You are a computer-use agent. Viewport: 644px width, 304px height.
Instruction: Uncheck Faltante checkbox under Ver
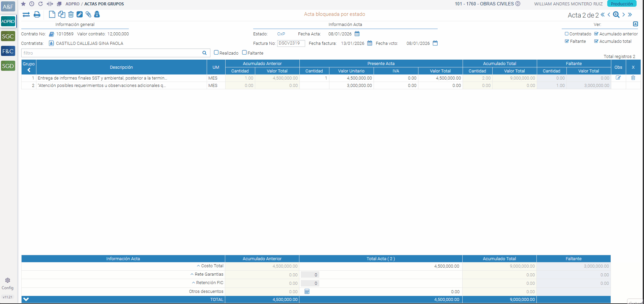[x=567, y=41]
